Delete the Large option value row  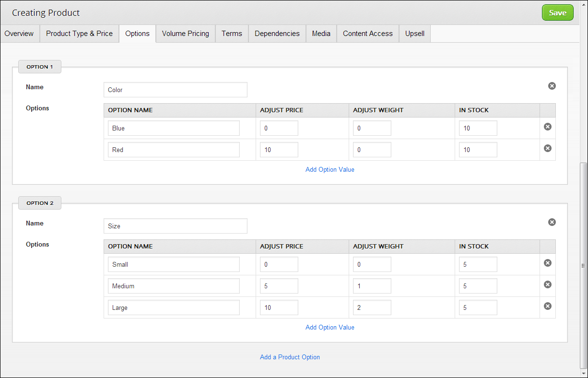coord(548,306)
